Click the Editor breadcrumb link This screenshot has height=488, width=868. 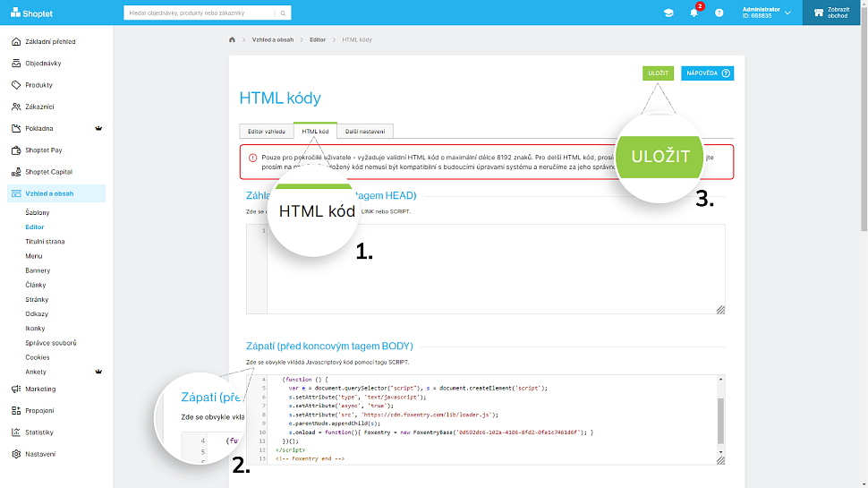[x=318, y=40]
